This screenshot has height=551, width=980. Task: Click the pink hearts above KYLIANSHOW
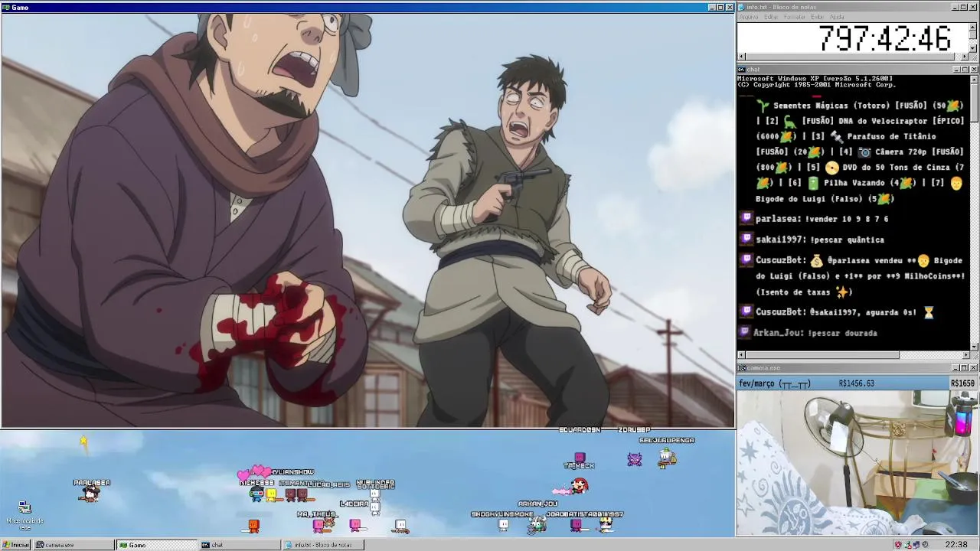[x=255, y=472]
